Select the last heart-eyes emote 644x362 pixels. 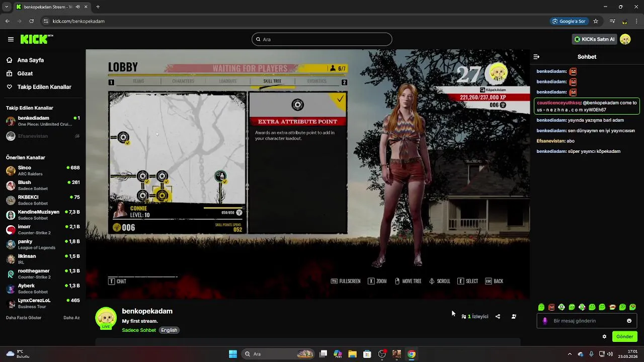[x=632, y=307]
